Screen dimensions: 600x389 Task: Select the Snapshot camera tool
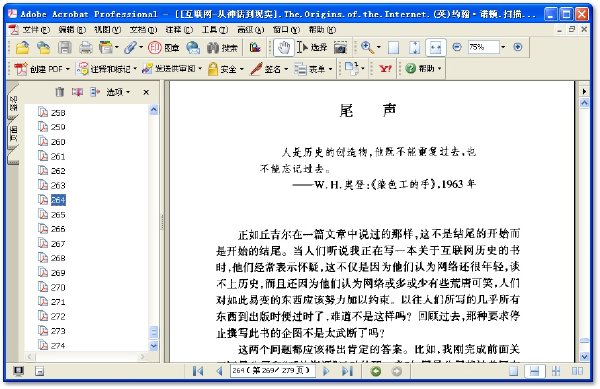pyautogui.click(x=340, y=47)
